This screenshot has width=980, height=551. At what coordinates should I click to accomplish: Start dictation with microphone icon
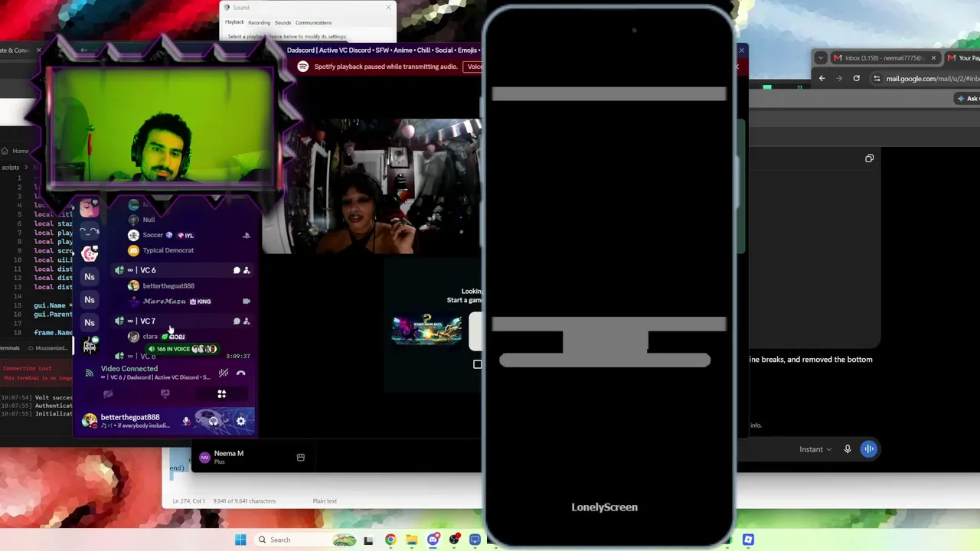click(848, 449)
